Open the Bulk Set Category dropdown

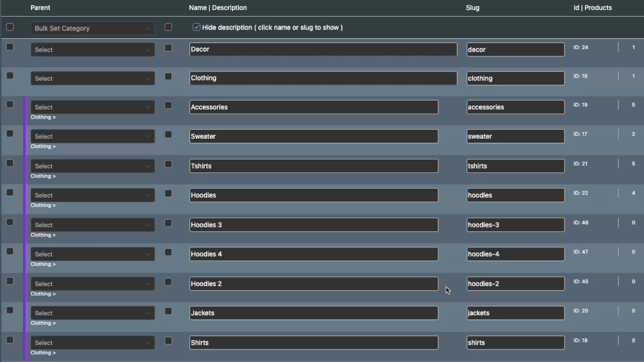(x=93, y=28)
